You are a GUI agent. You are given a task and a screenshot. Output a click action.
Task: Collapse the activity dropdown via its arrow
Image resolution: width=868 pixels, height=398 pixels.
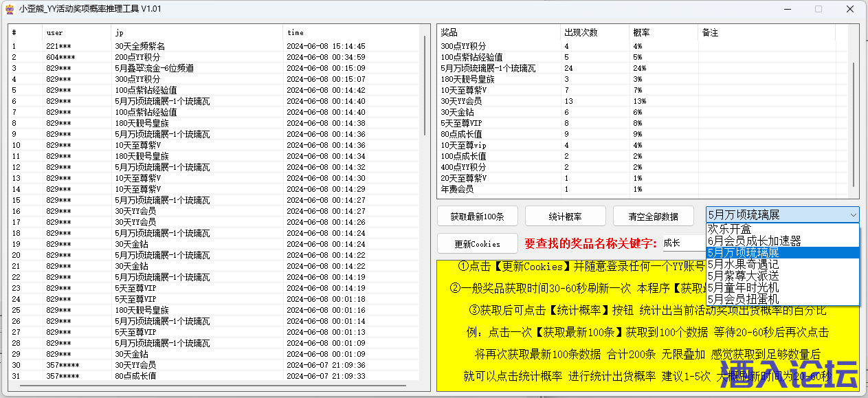point(852,215)
